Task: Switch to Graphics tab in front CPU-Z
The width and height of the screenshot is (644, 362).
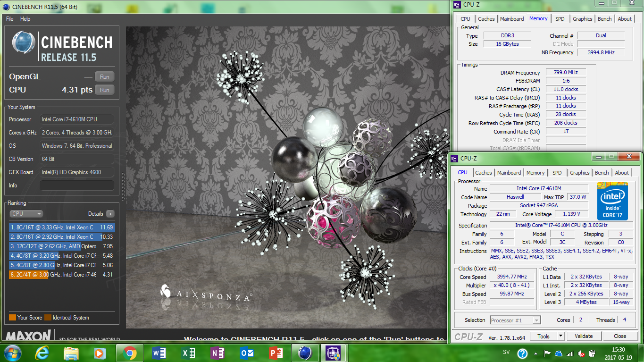Action: pos(580,173)
